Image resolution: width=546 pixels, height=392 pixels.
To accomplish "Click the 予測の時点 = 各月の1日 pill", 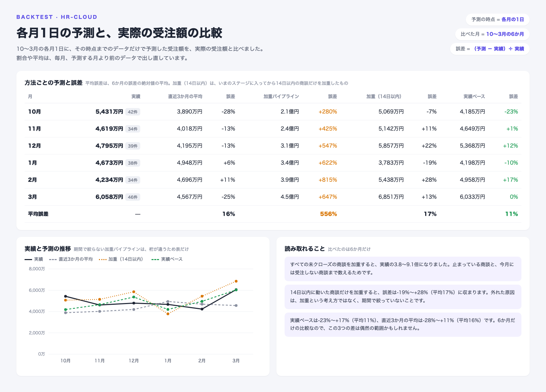I will [498, 19].
